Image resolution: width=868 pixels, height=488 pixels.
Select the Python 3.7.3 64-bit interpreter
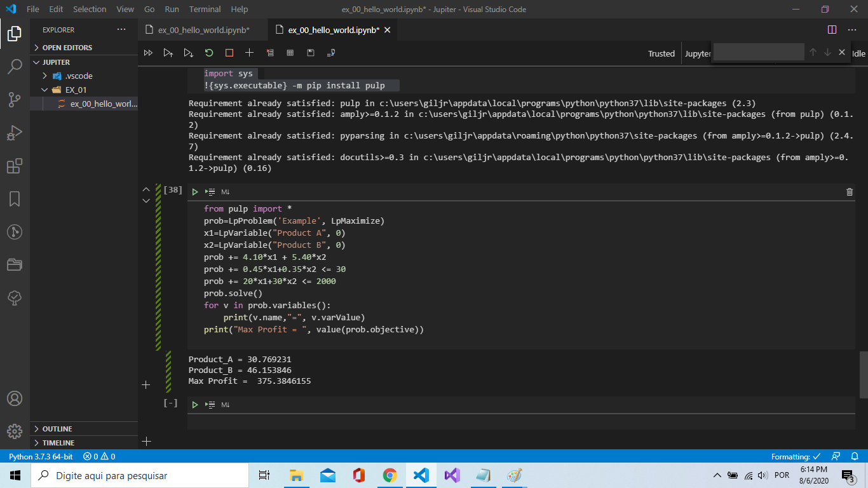41,456
